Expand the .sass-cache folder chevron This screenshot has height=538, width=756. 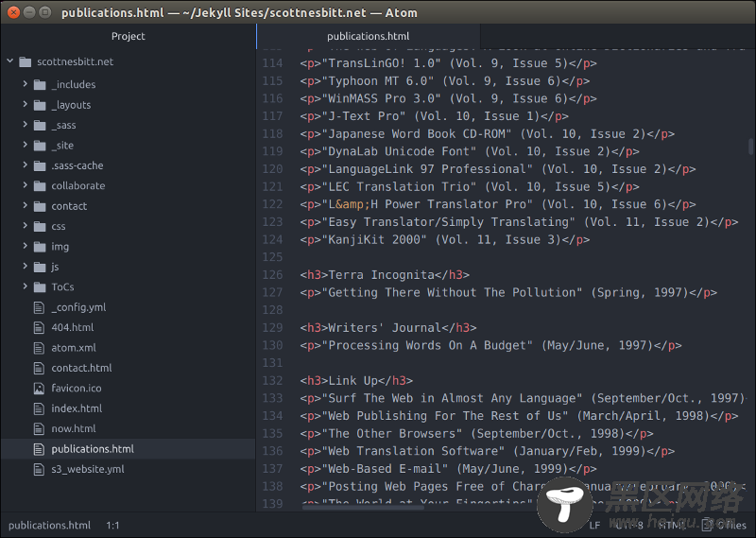26,165
